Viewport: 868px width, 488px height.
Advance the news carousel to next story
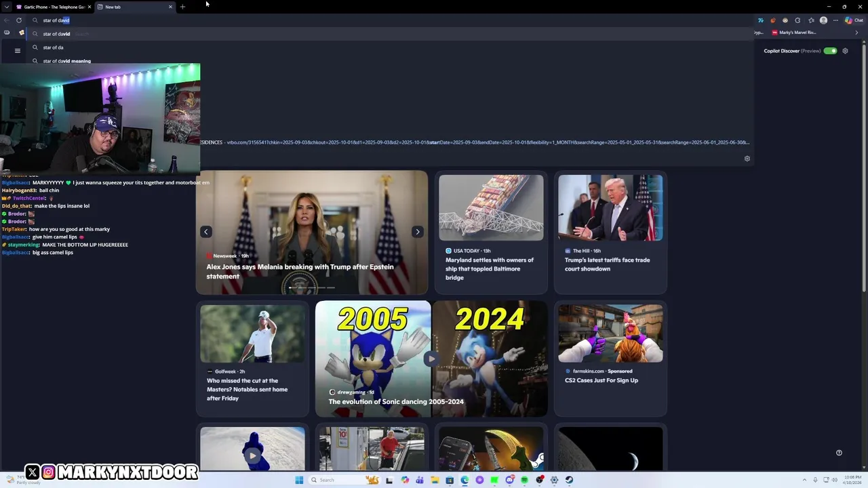tap(418, 232)
